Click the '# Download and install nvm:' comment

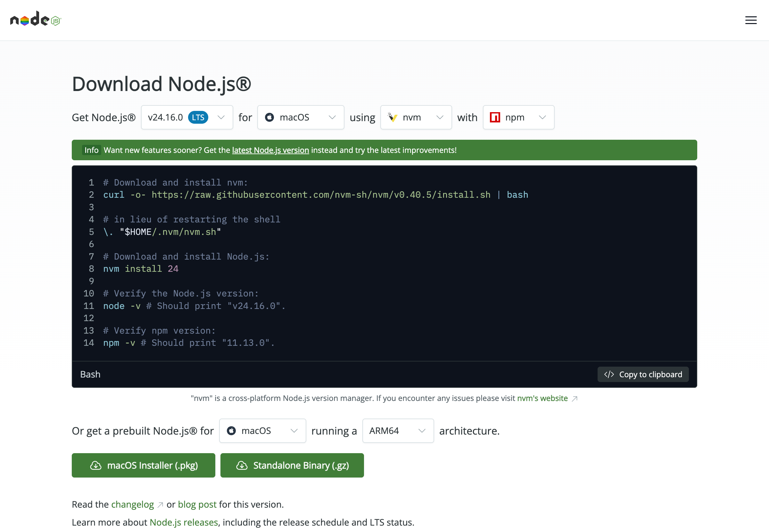[175, 182]
